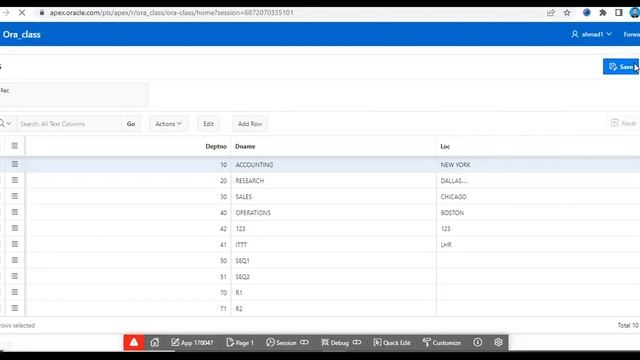Click the Edit button
This screenshot has width=640, height=360.
tap(208, 124)
